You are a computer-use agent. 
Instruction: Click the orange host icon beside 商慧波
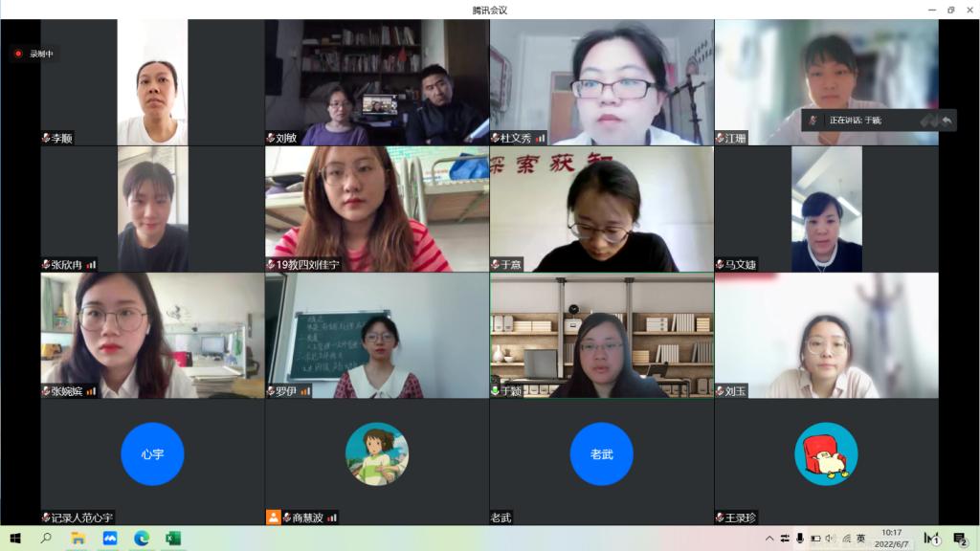point(273,518)
